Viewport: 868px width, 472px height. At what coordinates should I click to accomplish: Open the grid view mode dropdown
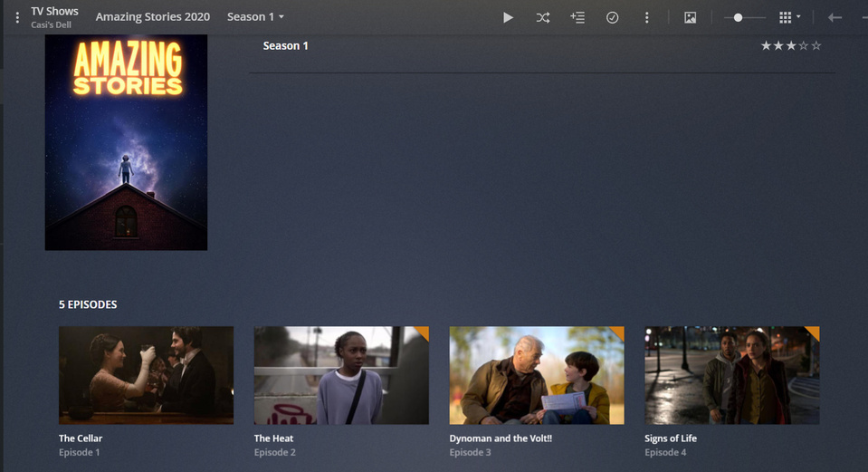790,18
